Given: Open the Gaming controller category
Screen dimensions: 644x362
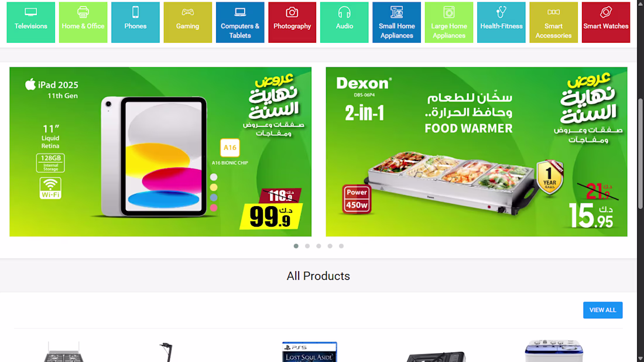Looking at the screenshot, I should 188,22.
